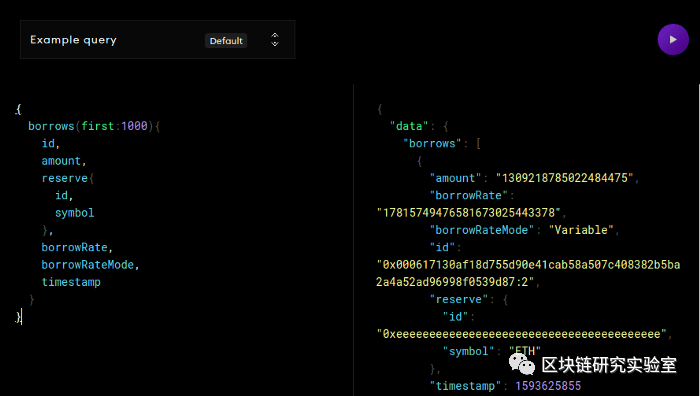The image size is (700, 396).
Task: Run the query with the purple play button
Action: (673, 40)
